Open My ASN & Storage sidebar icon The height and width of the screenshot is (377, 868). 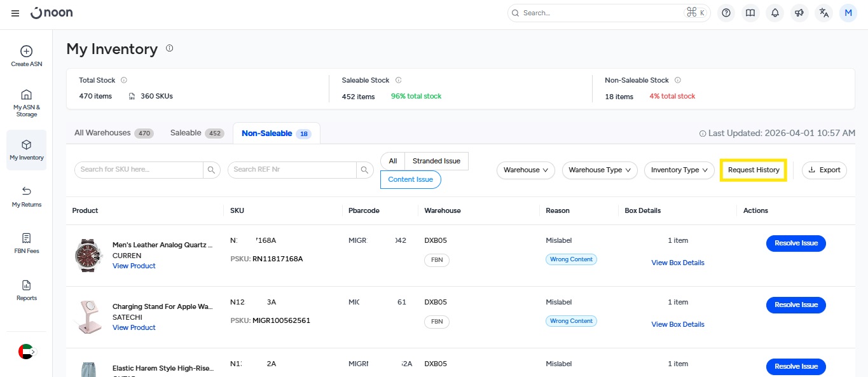tap(27, 95)
